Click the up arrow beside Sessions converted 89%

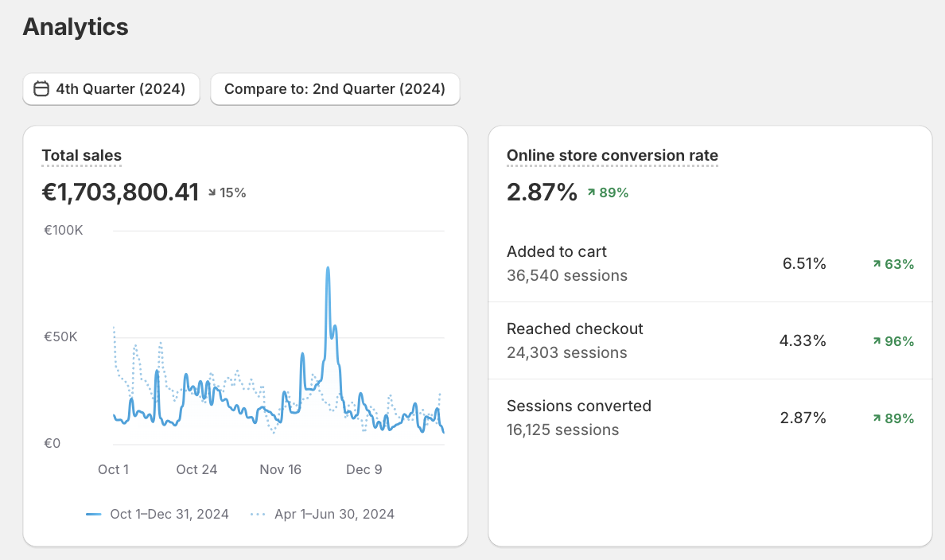click(x=877, y=418)
